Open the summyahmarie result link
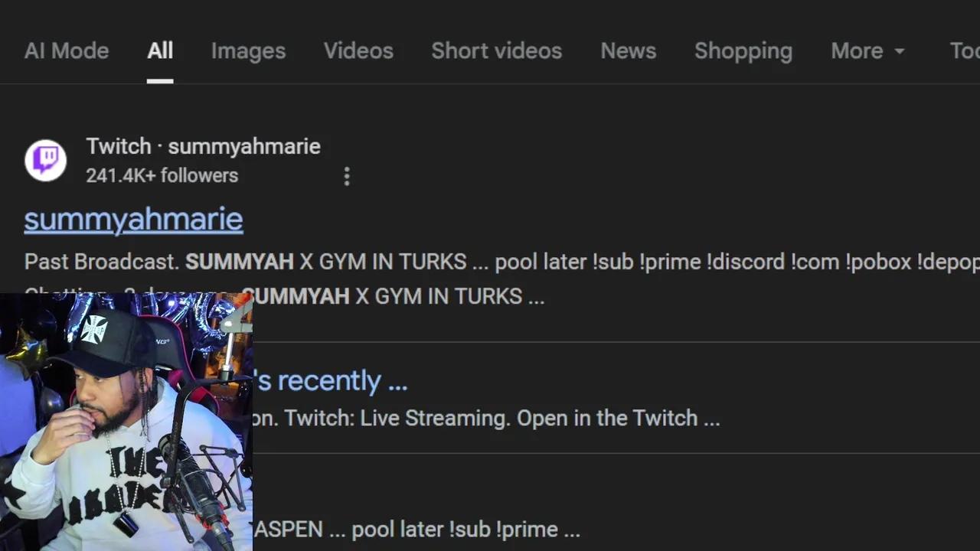 tap(133, 220)
